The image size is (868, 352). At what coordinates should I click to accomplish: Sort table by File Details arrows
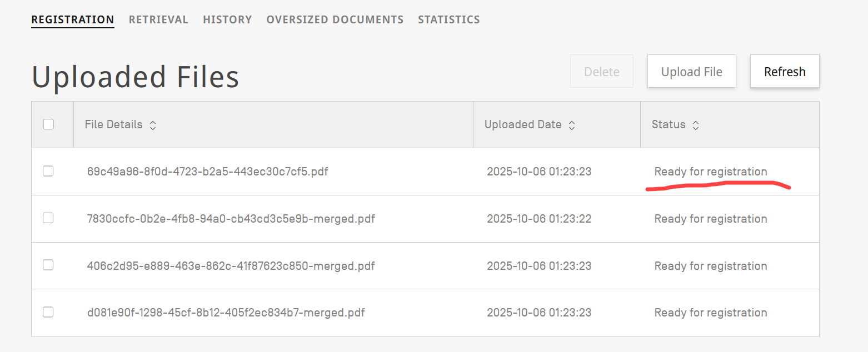tap(153, 125)
